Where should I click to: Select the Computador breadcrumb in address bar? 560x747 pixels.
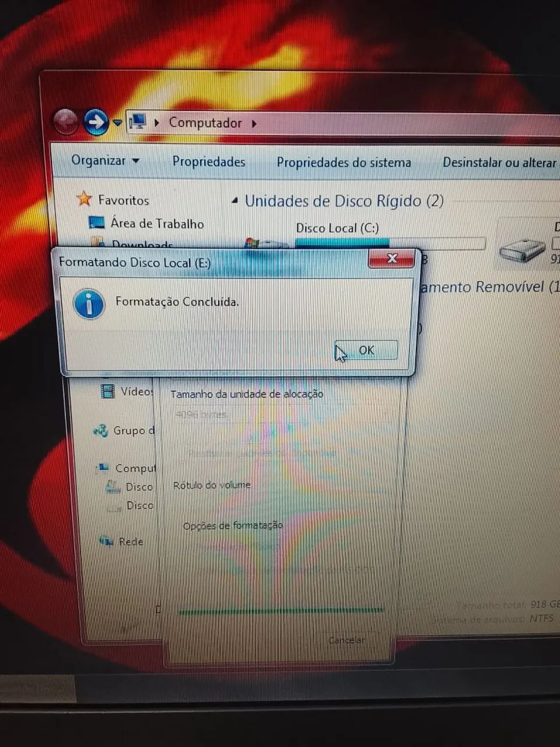point(205,123)
